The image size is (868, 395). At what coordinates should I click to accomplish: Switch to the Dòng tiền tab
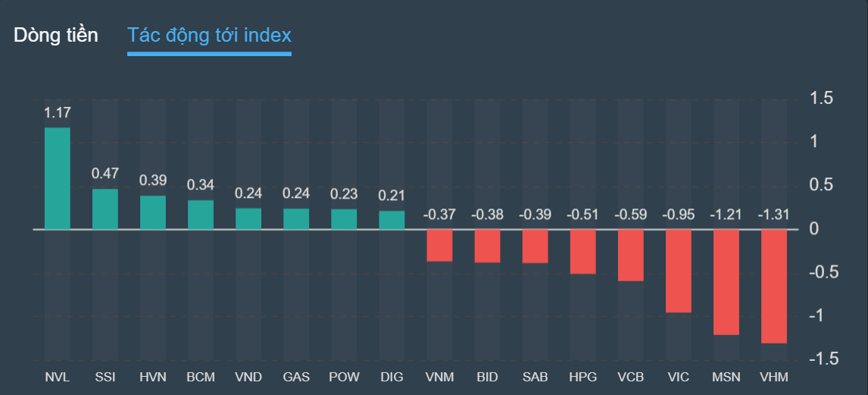point(56,35)
